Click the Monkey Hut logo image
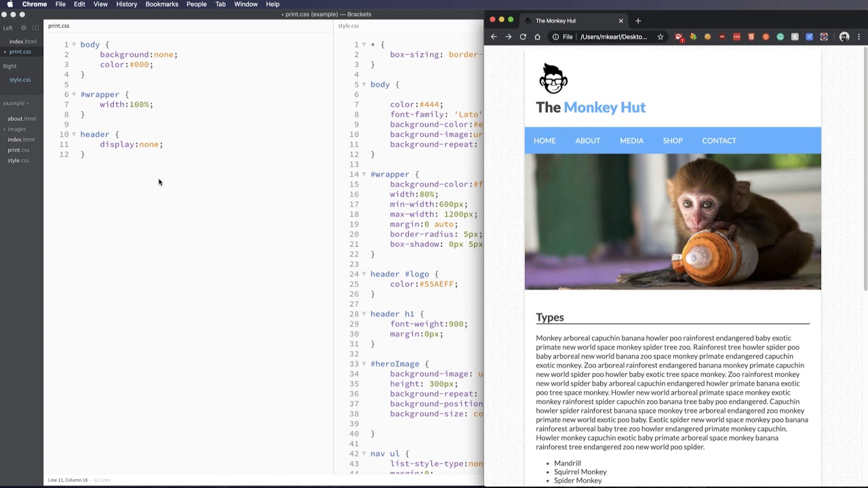Viewport: 868px width, 488px height. click(x=553, y=79)
